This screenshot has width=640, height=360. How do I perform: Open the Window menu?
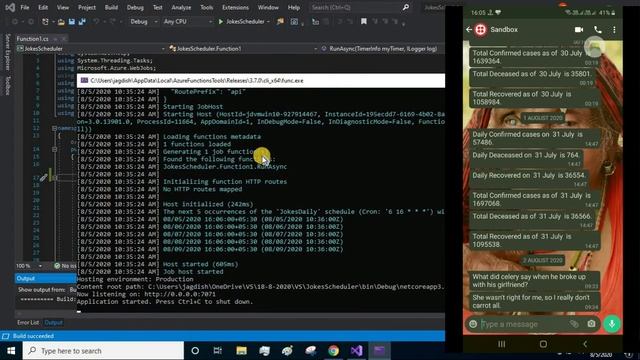pos(268,7)
